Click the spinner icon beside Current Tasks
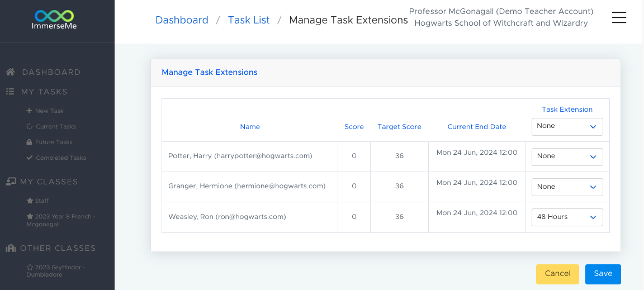This screenshot has height=290, width=644. coord(29,126)
